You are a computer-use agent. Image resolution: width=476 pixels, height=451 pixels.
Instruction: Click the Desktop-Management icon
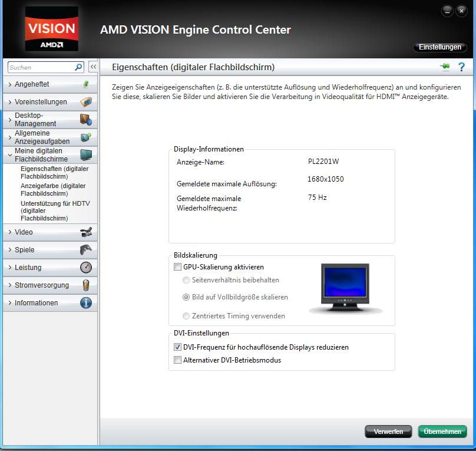pos(86,119)
